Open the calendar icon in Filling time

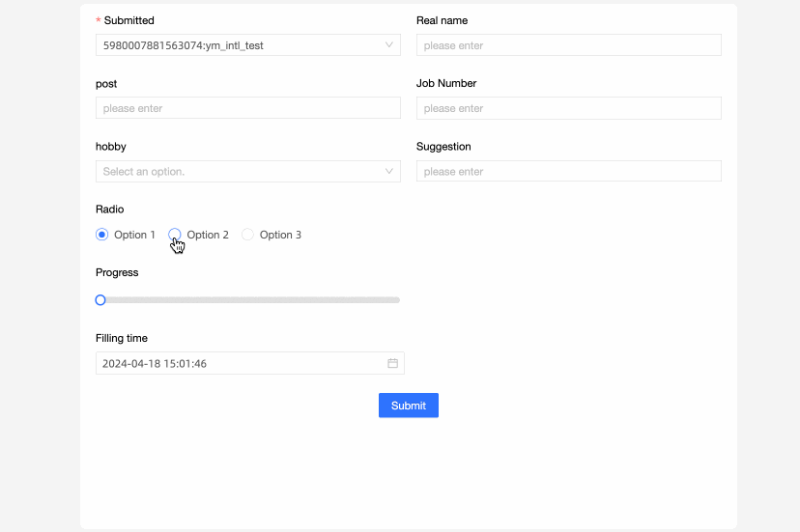pyautogui.click(x=393, y=364)
